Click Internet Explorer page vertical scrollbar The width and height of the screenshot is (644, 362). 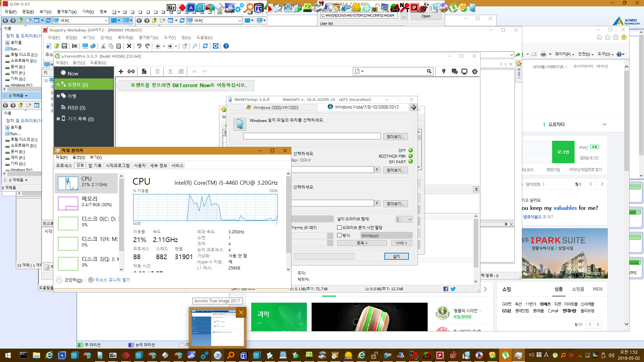click(x=626, y=195)
